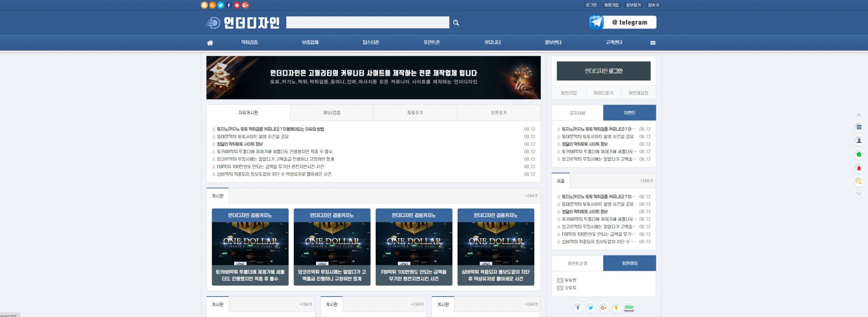Click the floating red notification bell
Screen dimensions: 868x317
(859, 168)
